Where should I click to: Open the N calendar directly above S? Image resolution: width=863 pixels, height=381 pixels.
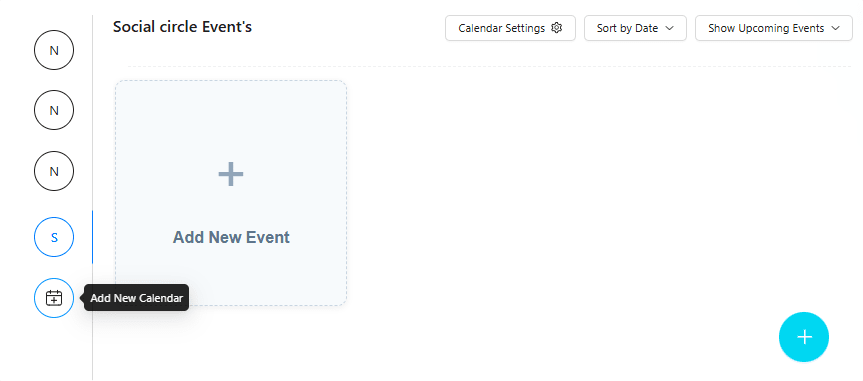coord(54,171)
